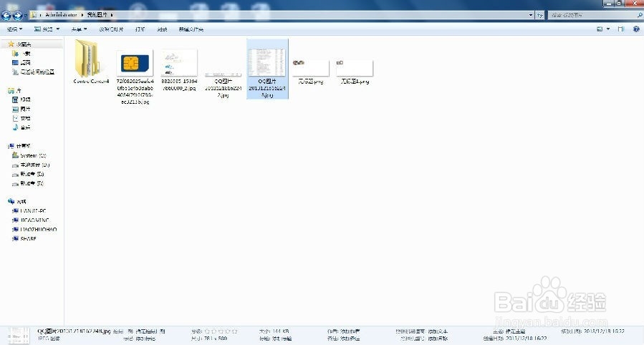Select QQ图片 file ending in 2.jpg

pyautogui.click(x=223, y=74)
